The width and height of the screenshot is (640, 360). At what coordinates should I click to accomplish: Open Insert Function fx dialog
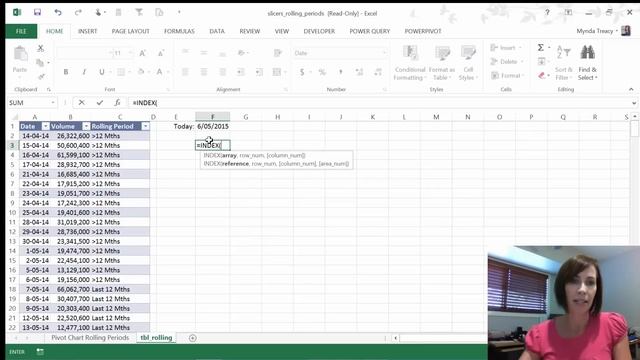click(117, 102)
